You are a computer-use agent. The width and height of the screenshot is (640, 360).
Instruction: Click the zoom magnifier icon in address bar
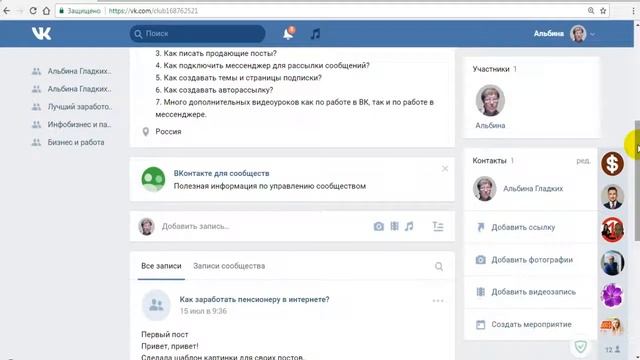pyautogui.click(x=591, y=11)
